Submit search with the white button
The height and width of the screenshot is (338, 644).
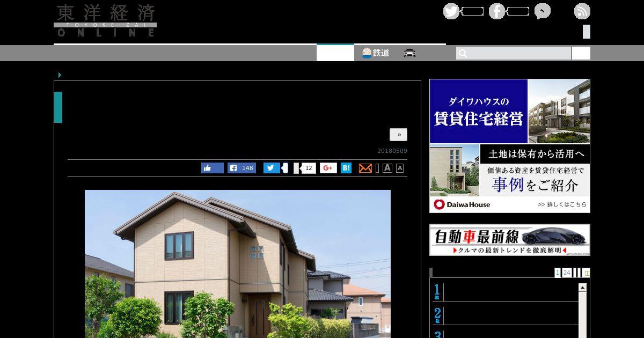click(581, 53)
